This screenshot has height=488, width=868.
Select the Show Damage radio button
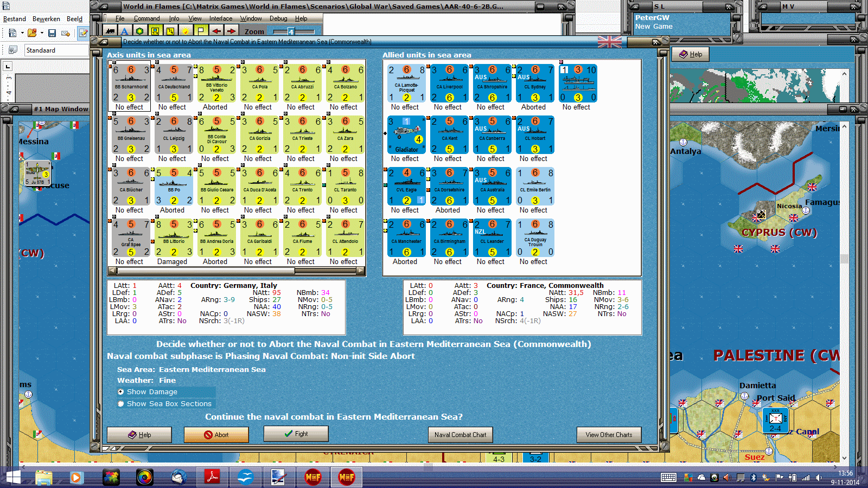click(121, 391)
